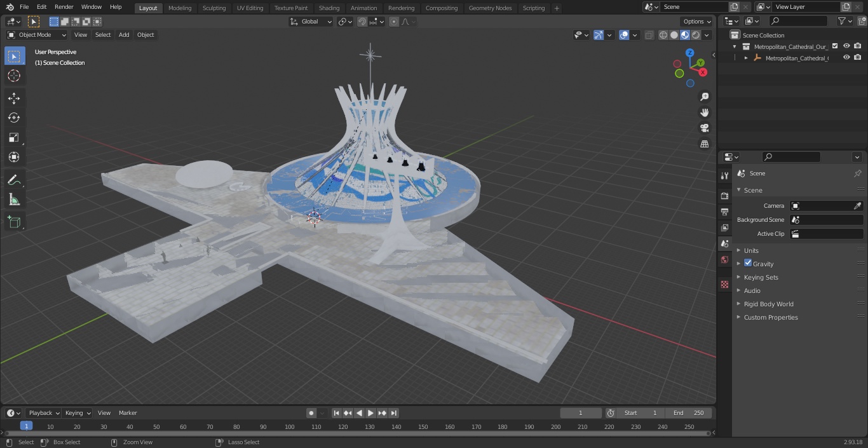Click the End frame field
This screenshot has height=448, width=868.
(x=689, y=413)
